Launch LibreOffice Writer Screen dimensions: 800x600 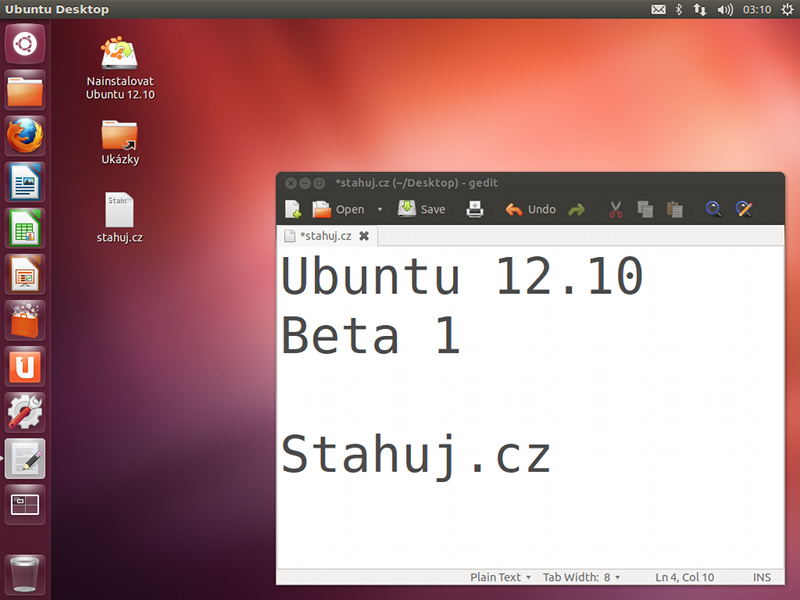(x=25, y=182)
